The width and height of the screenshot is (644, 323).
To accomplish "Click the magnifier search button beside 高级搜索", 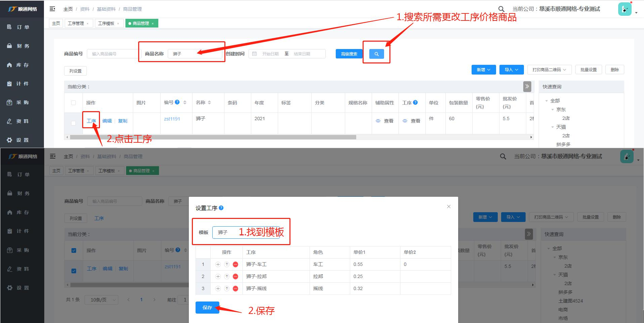I will (376, 54).
